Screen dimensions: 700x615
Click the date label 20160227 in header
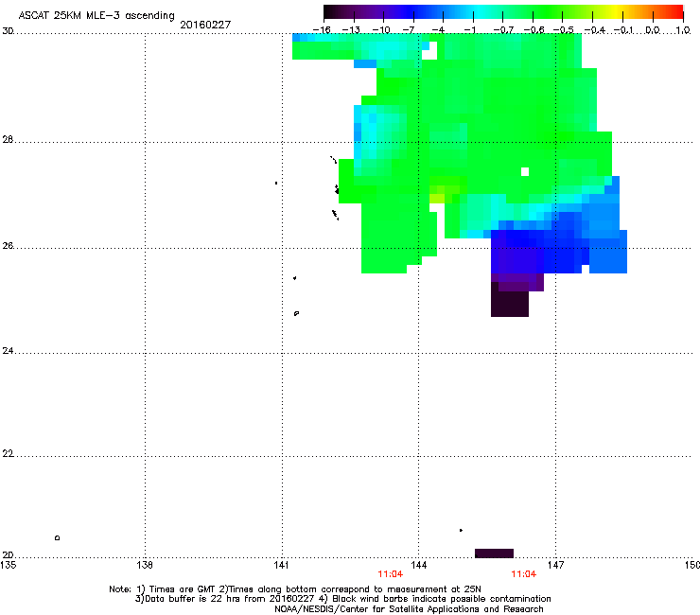coord(205,25)
